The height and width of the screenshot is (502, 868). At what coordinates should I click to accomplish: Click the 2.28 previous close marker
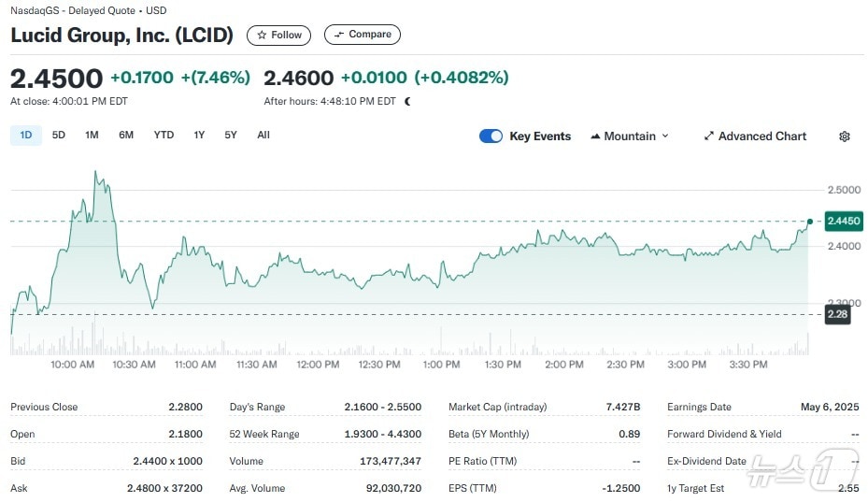[837, 314]
